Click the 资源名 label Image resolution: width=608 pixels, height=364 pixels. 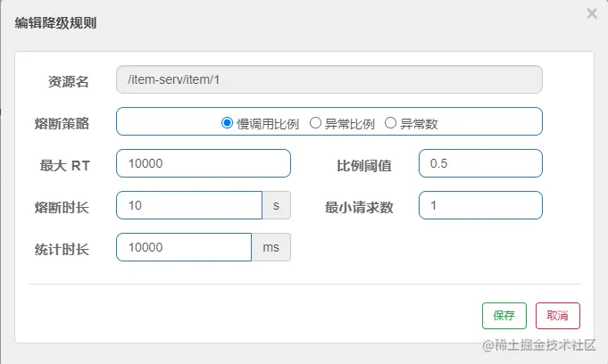[x=68, y=82]
